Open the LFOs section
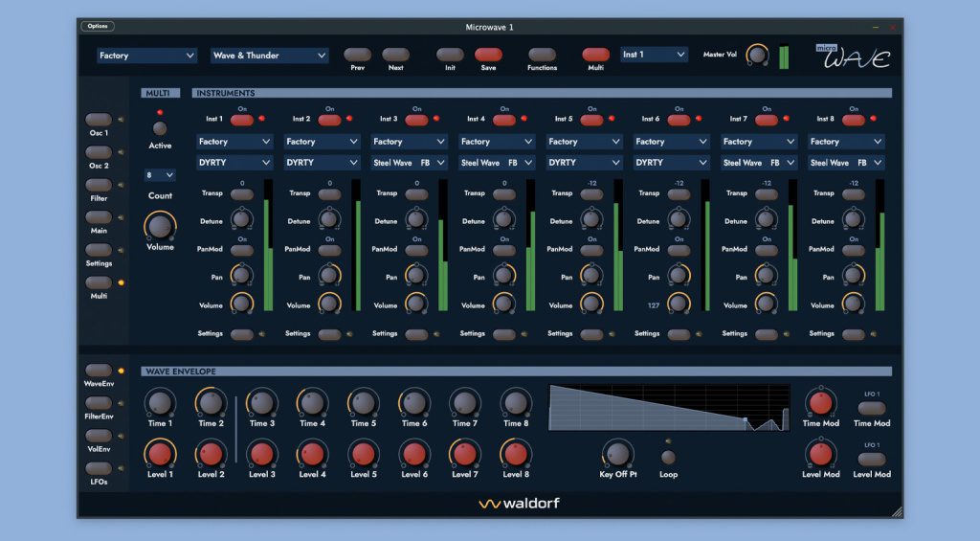Image resolution: width=980 pixels, height=541 pixels. (x=99, y=468)
